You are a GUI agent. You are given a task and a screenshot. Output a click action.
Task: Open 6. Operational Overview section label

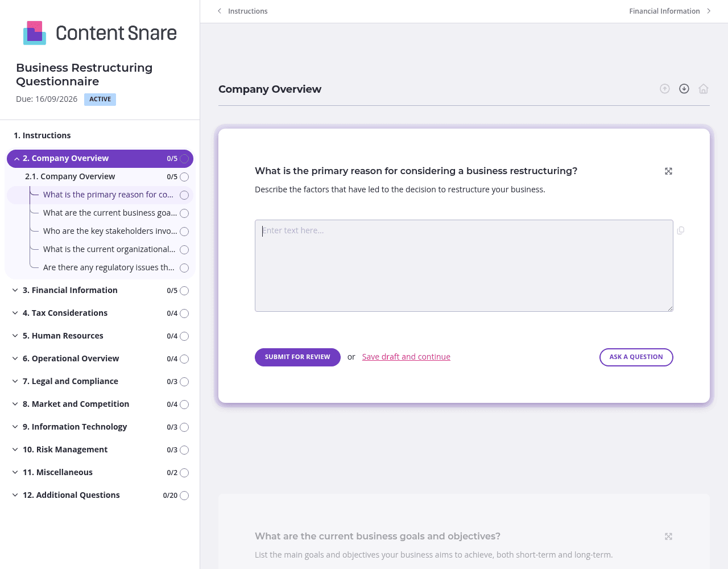pos(71,358)
